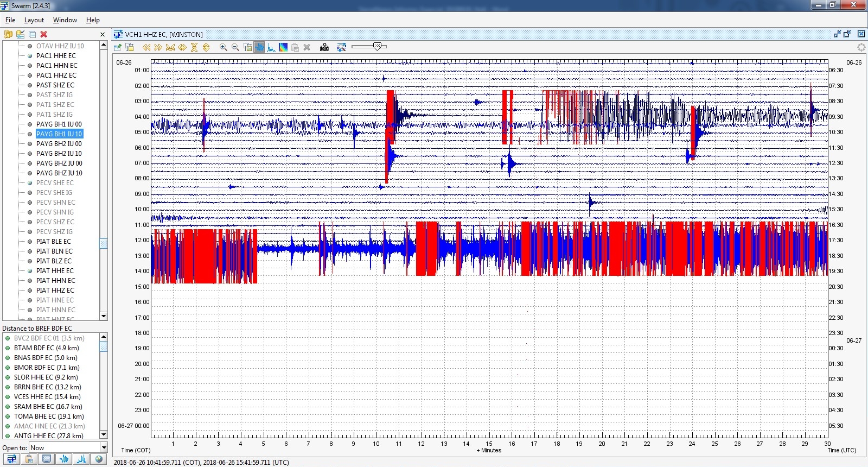Click the helicorder frame detach icon
The height and width of the screenshot is (467, 868).
837,34
